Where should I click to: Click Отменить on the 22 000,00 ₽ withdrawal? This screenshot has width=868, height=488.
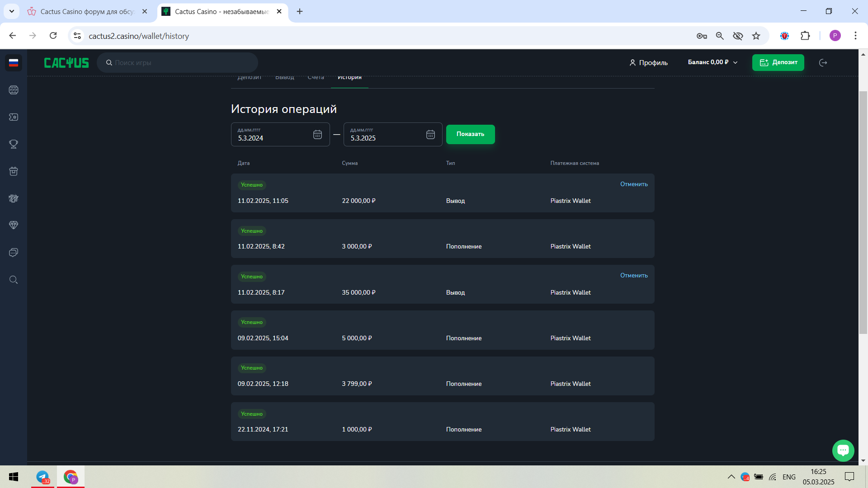point(633,184)
